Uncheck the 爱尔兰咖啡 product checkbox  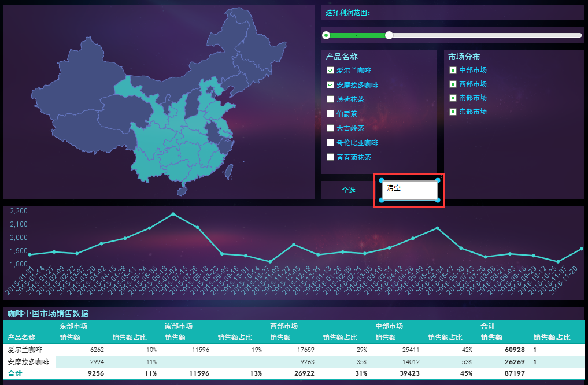pos(330,71)
